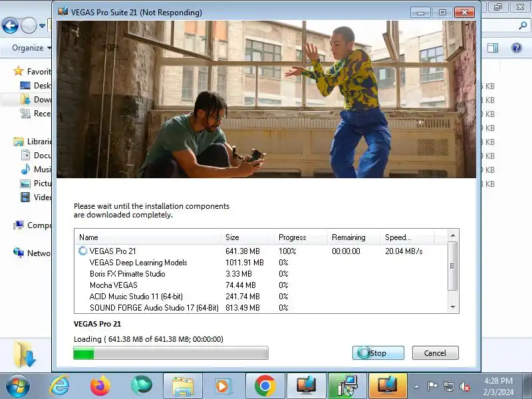Click the highlighted VEGAS Pro Suite taskbar icon

[x=388, y=386]
